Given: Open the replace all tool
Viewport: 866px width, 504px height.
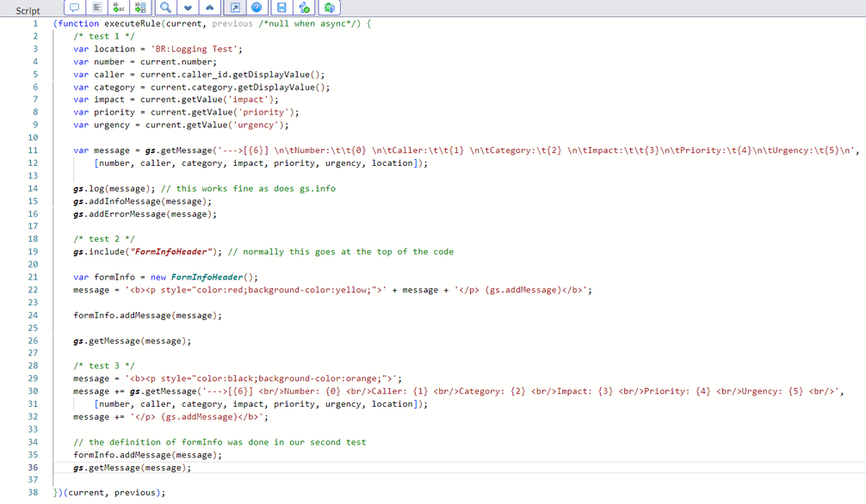Looking at the screenshot, I should [x=140, y=7].
